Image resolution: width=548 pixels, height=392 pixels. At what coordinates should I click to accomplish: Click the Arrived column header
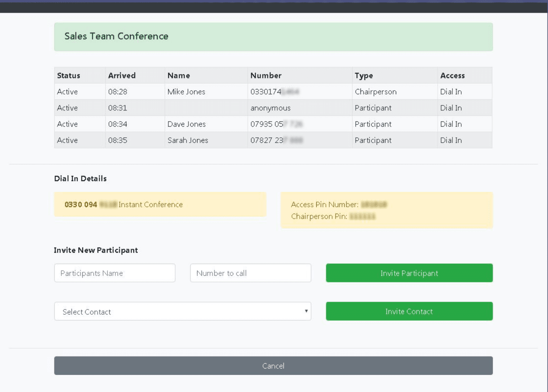point(122,76)
